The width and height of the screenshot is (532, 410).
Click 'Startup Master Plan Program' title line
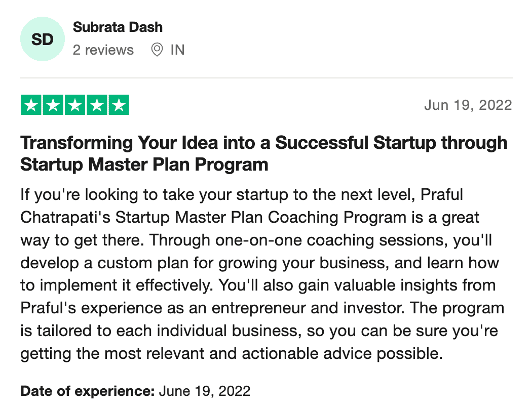point(144,165)
